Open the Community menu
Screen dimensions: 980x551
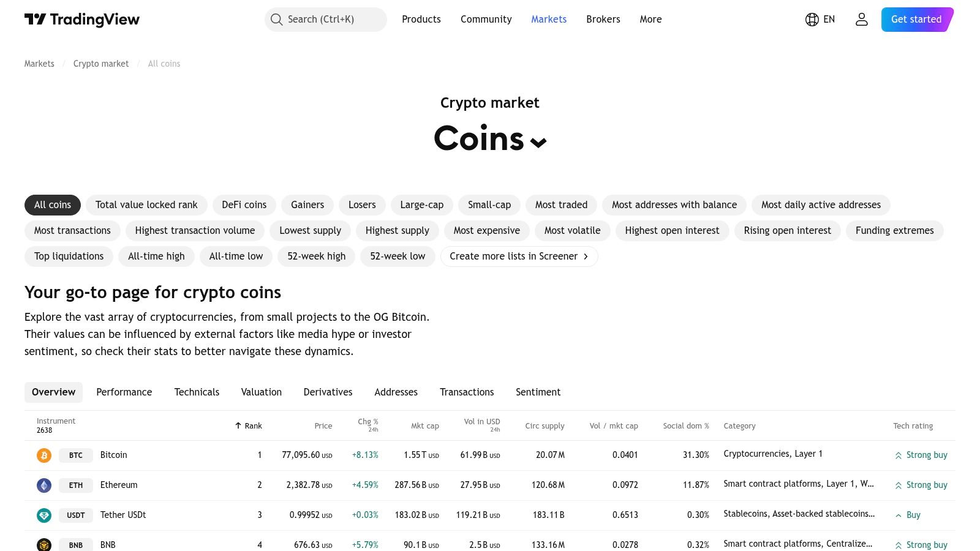486,20
